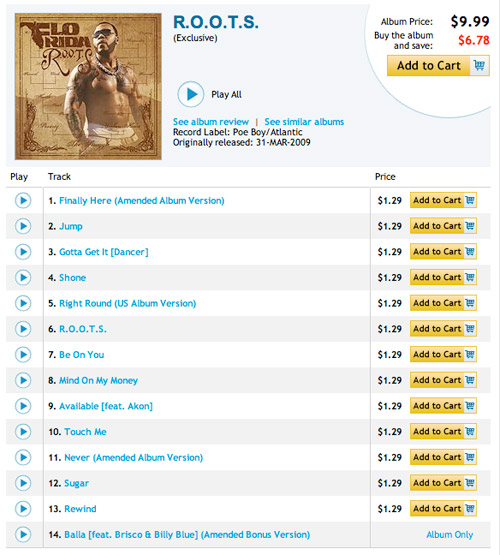Add Be On You to cart
500x555 pixels.
(x=443, y=354)
